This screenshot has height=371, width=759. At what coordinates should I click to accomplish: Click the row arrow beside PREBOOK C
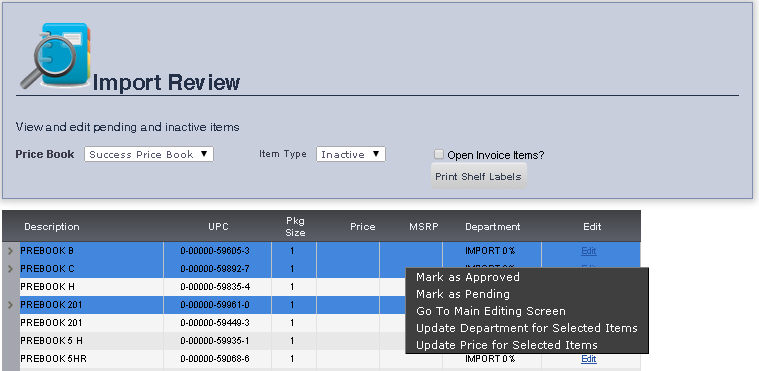(x=11, y=269)
